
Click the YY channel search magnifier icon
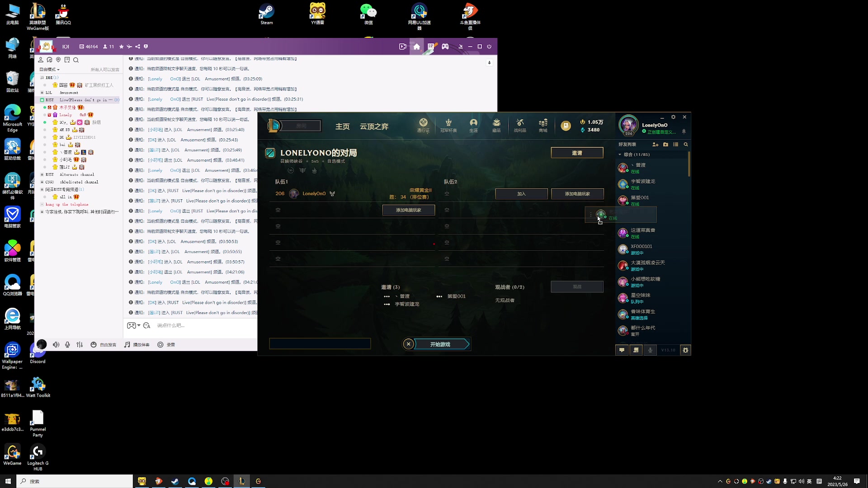[76, 60]
